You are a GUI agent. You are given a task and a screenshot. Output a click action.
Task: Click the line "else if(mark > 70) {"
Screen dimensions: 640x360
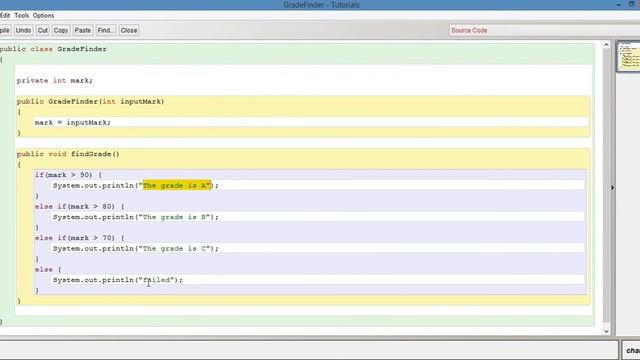(x=80, y=238)
